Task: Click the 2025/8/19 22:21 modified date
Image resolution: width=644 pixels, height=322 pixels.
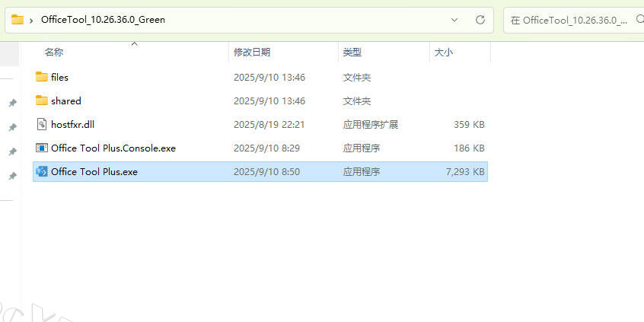Action: click(269, 124)
